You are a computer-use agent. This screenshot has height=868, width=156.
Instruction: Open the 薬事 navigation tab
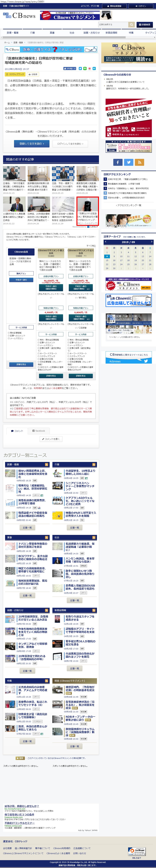[x=52, y=33]
